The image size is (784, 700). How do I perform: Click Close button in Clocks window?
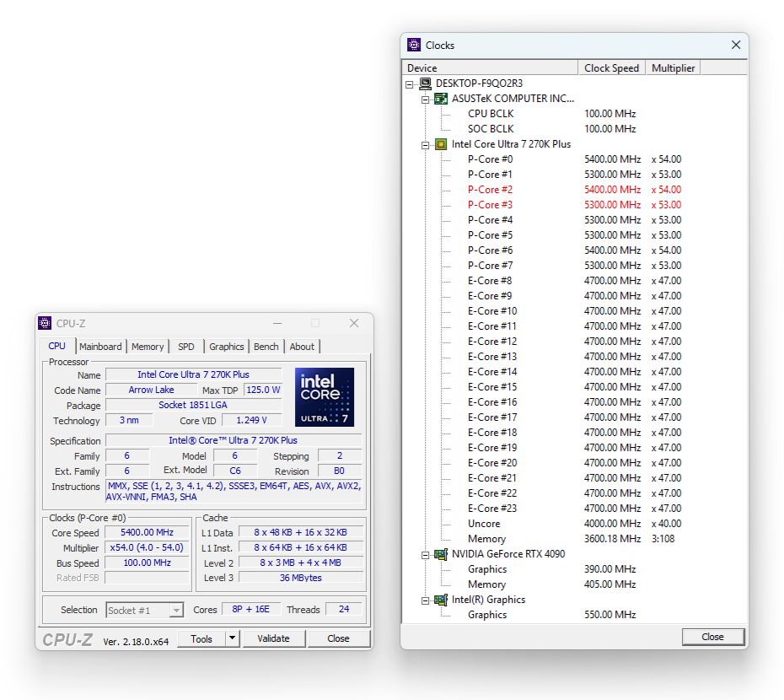click(x=712, y=637)
